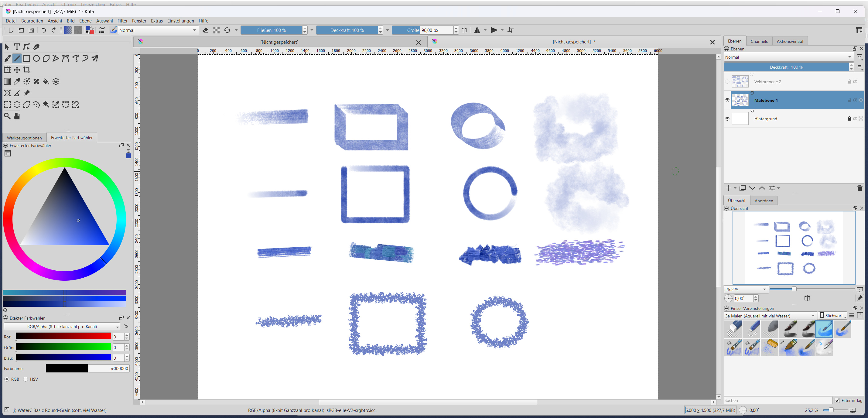Pick the Crop tool
Image resolution: width=868 pixels, height=418 pixels.
click(27, 70)
